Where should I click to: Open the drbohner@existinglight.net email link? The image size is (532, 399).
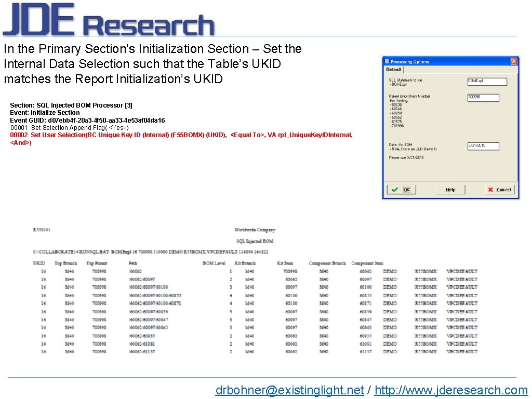tap(290, 390)
